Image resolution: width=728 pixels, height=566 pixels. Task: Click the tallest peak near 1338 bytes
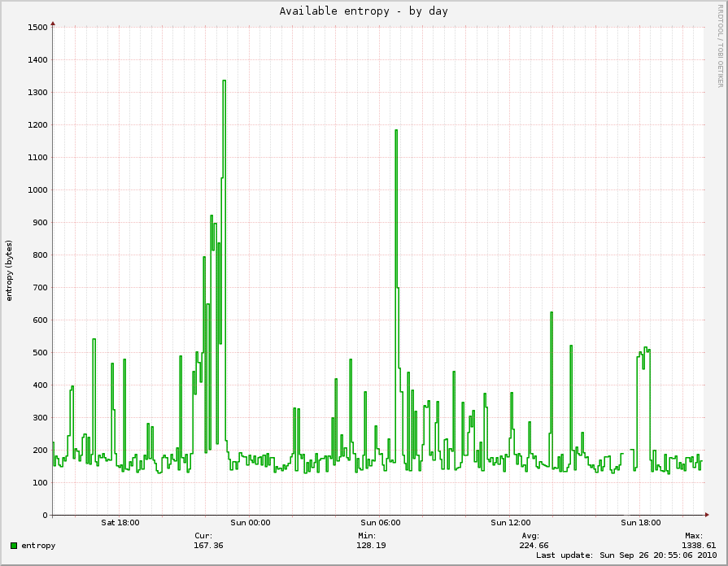(225, 81)
